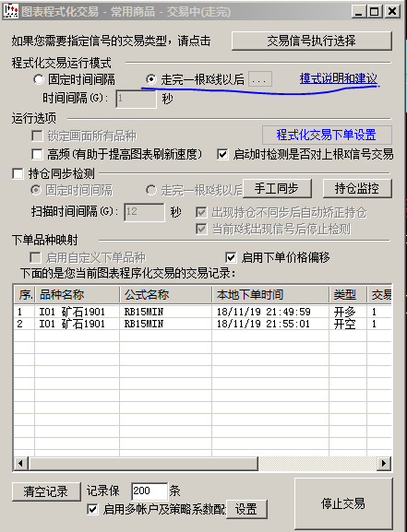Image resolution: width=407 pixels, height=532 pixels.
Task: Sort by 类型 column header
Action: tap(348, 295)
